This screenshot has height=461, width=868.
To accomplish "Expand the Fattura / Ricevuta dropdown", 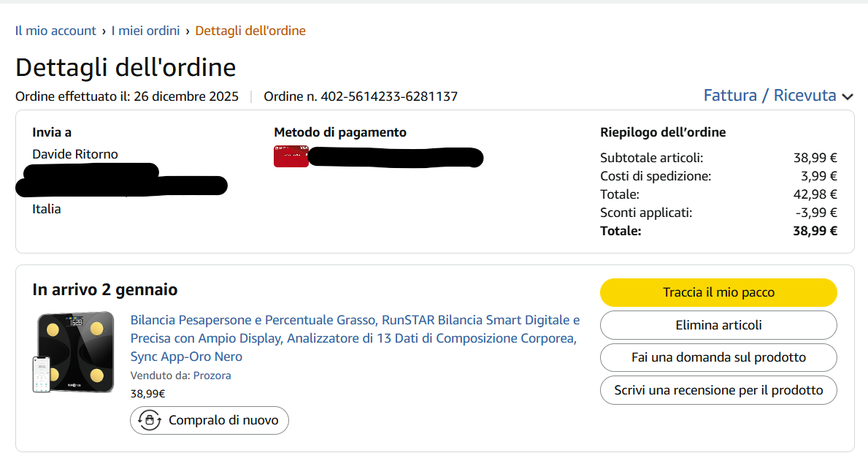I will pos(769,96).
